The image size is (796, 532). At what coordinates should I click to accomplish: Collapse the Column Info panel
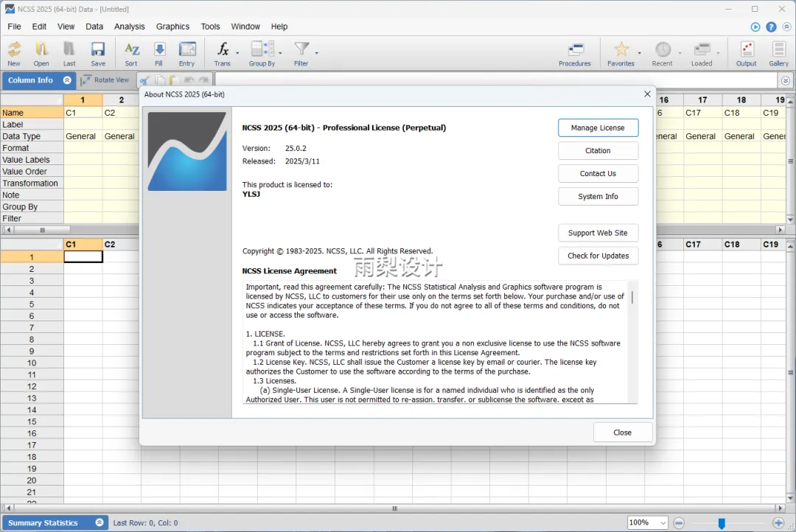(67, 80)
